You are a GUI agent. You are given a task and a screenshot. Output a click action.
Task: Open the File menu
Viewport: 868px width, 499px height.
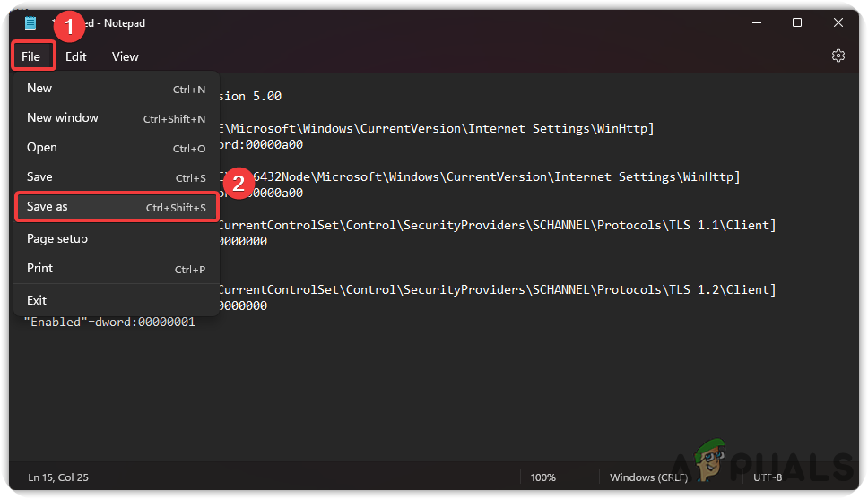tap(31, 56)
